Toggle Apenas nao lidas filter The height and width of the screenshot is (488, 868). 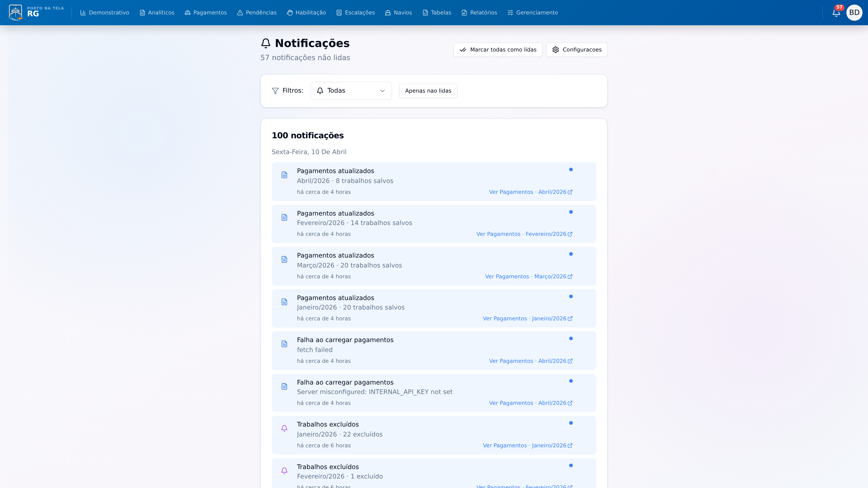pyautogui.click(x=428, y=91)
